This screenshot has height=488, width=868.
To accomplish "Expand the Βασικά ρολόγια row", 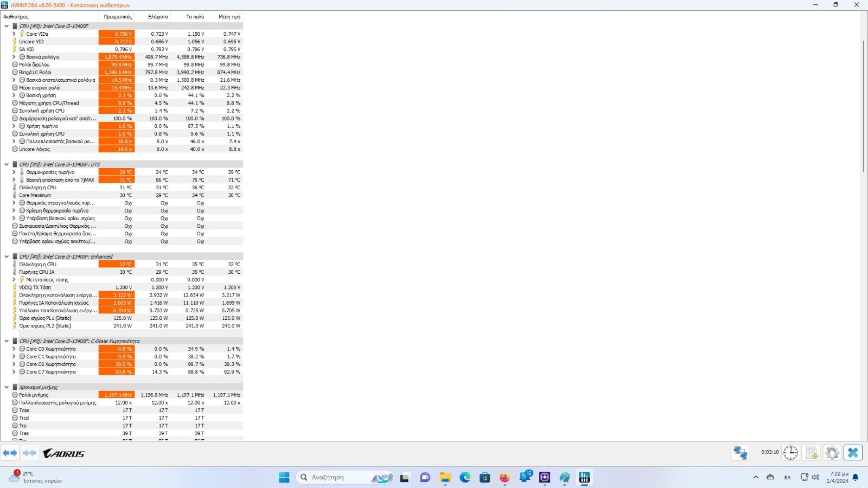I will point(14,57).
